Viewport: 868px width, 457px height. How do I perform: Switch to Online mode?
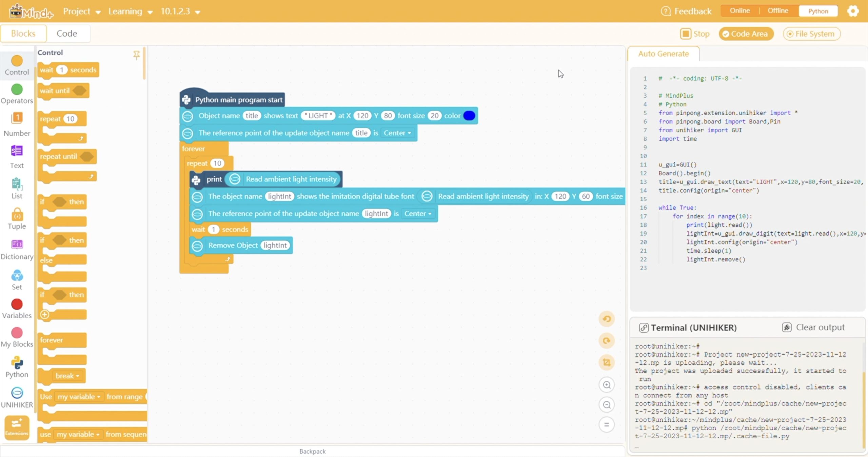pyautogui.click(x=739, y=11)
